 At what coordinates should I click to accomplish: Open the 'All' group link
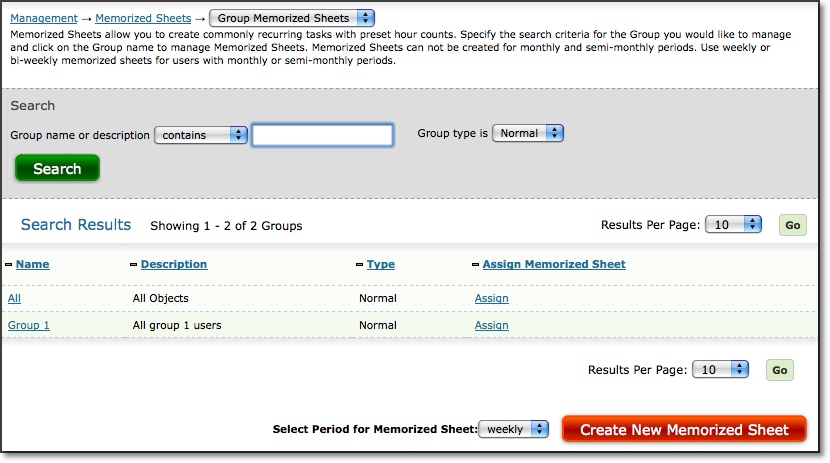14,298
